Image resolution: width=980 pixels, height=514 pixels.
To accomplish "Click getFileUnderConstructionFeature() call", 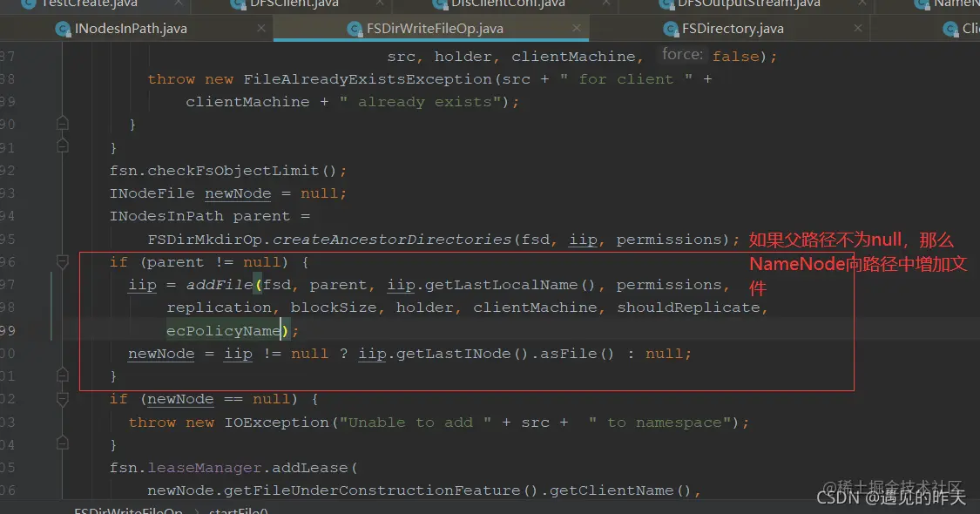I will (380, 490).
